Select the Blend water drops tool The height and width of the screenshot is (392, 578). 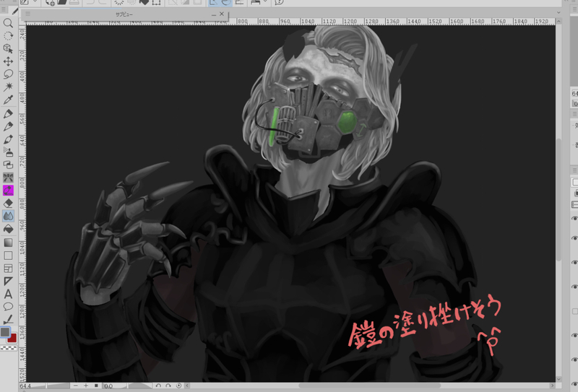click(x=8, y=216)
